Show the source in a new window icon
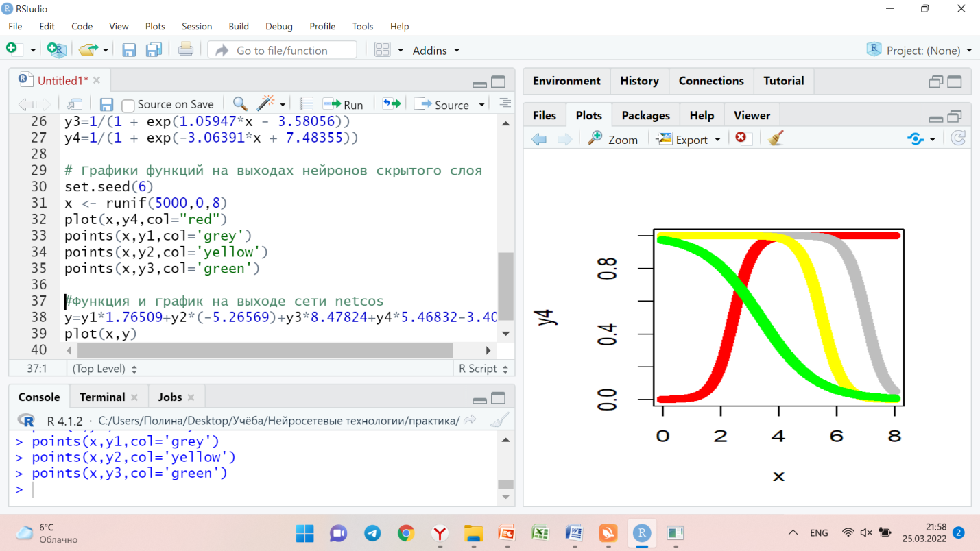Image resolution: width=980 pixels, height=551 pixels. click(75, 104)
